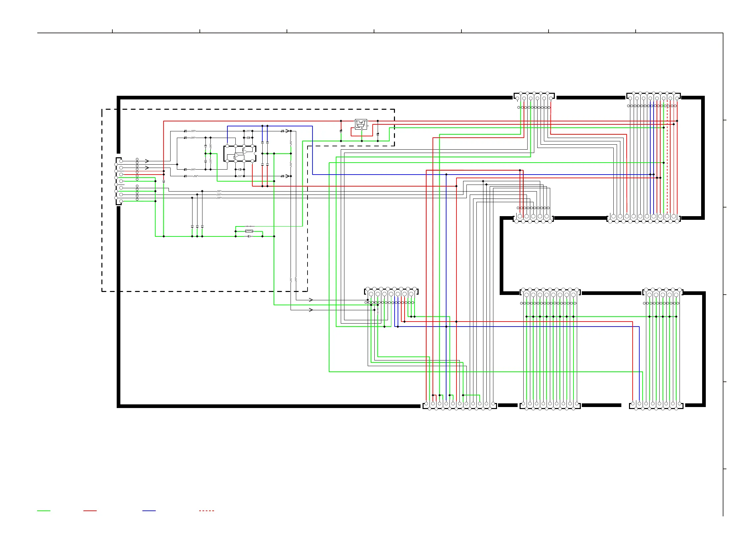
Task: Select the small jumper above the inductor
Action: point(249,226)
